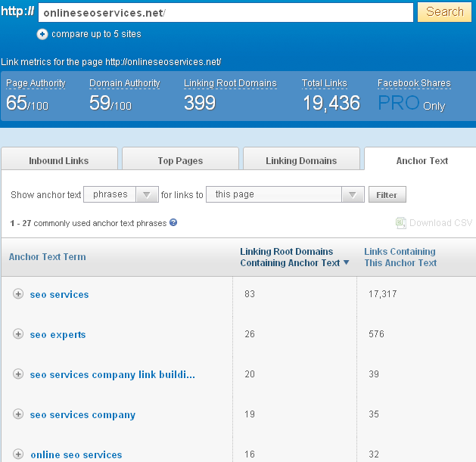This screenshot has width=476, height=462.
Task: Click the PRO Only Facebook Shares link
Action: coord(411,104)
